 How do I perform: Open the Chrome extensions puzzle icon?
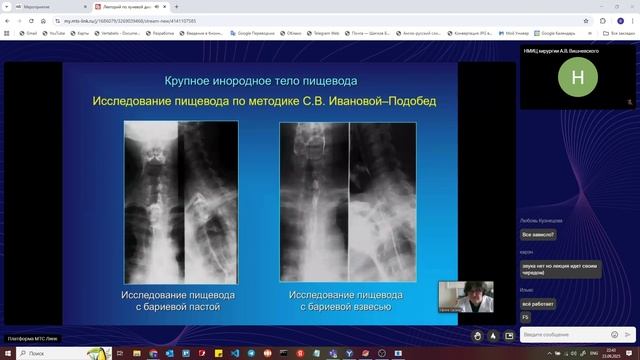tap(603, 21)
